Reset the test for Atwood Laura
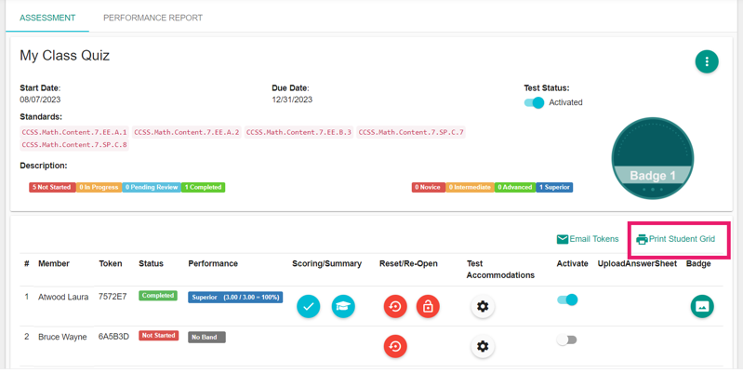The height and width of the screenshot is (374, 744). (x=395, y=307)
